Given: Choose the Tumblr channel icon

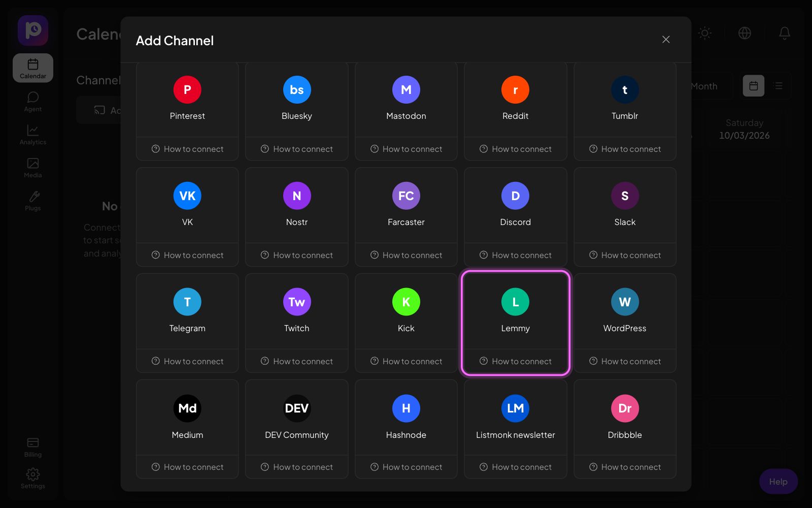Looking at the screenshot, I should click(625, 90).
